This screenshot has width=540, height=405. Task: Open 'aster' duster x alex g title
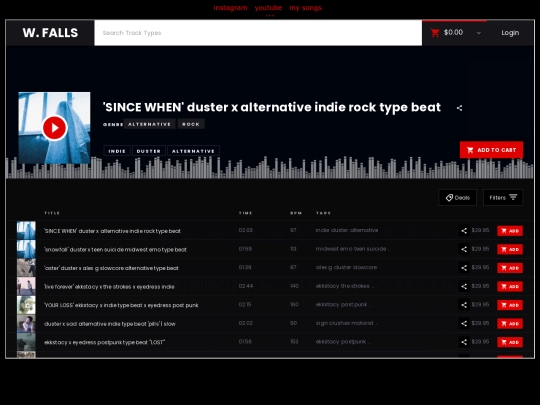click(111, 268)
